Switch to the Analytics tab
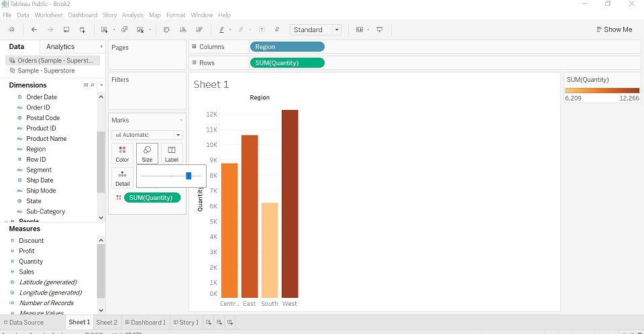The image size is (644, 334). (60, 46)
